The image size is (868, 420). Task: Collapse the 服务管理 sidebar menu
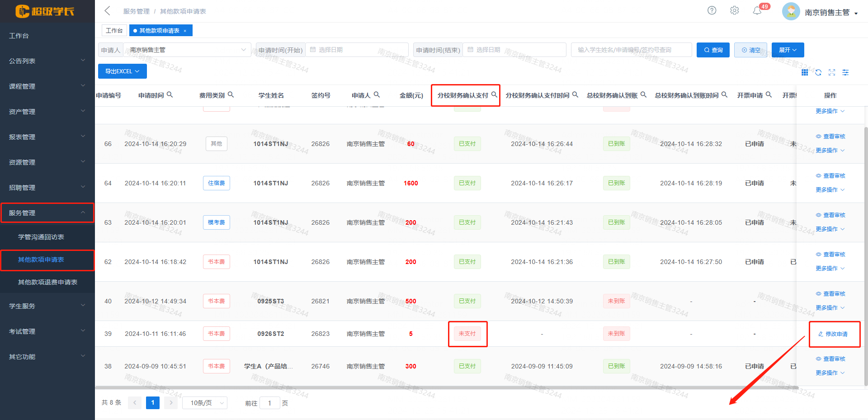pos(47,213)
